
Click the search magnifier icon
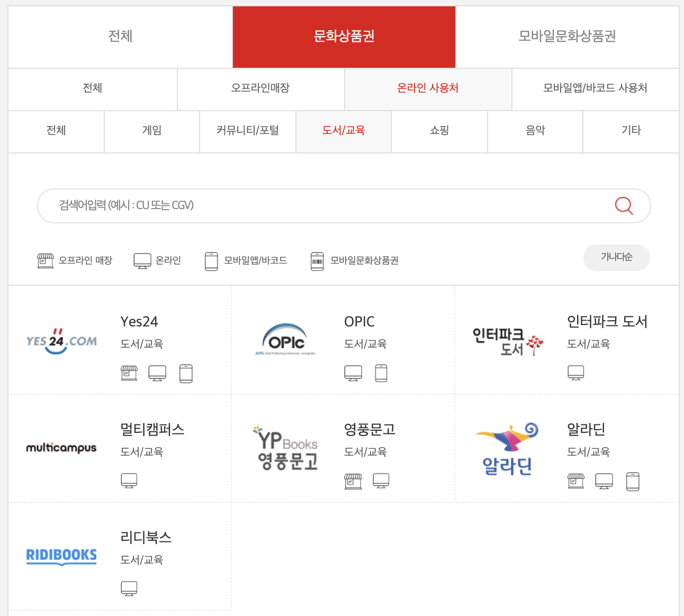click(624, 206)
